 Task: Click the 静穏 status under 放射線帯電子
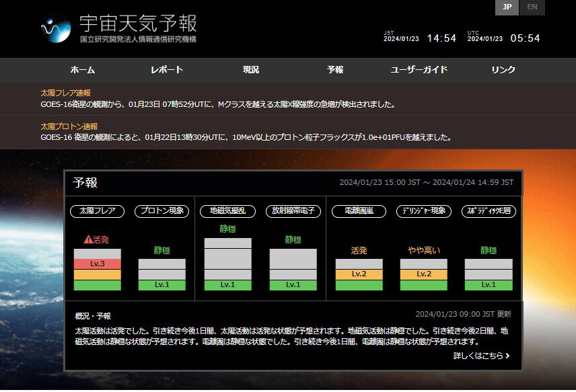293,240
